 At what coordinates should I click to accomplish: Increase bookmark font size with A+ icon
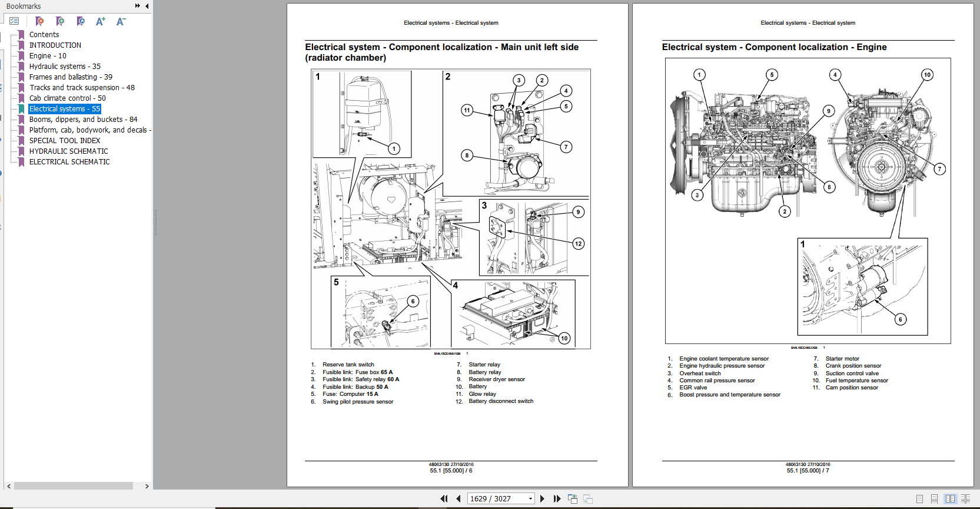tap(101, 21)
